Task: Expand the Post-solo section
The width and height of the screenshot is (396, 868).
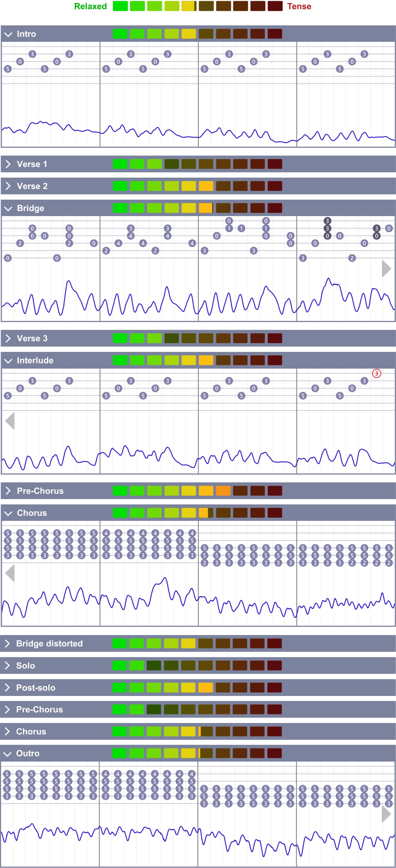Action: (8, 688)
